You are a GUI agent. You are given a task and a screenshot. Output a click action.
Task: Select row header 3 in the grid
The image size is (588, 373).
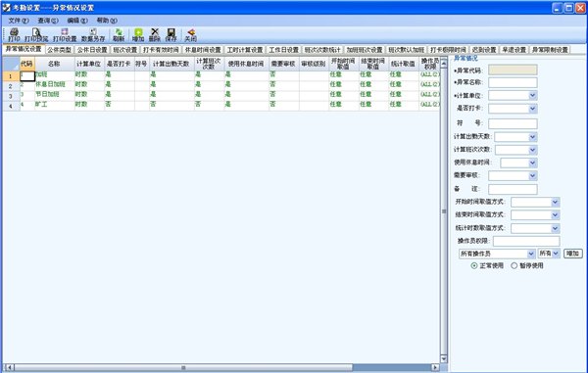[x=11, y=96]
